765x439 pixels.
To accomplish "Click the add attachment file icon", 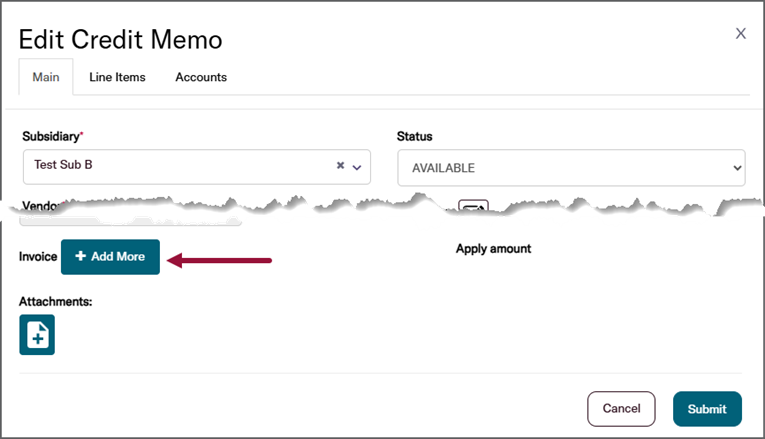I will [x=37, y=335].
